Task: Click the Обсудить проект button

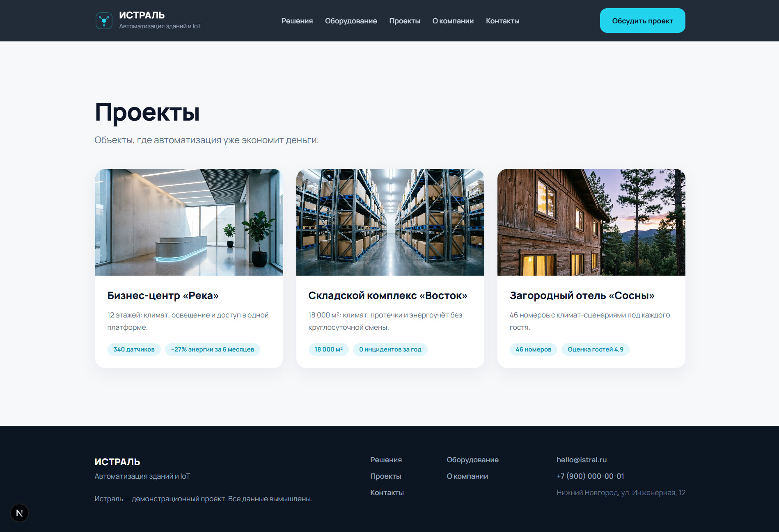Action: [x=642, y=21]
